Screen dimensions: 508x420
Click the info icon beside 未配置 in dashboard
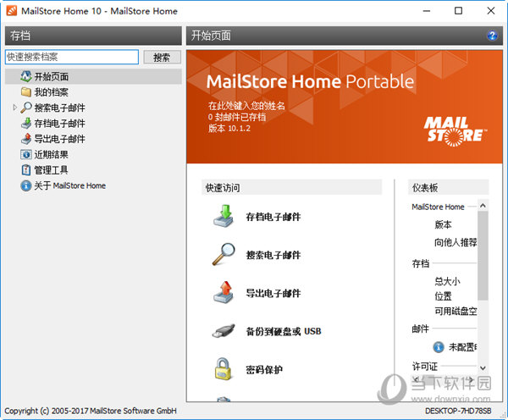[x=439, y=346]
